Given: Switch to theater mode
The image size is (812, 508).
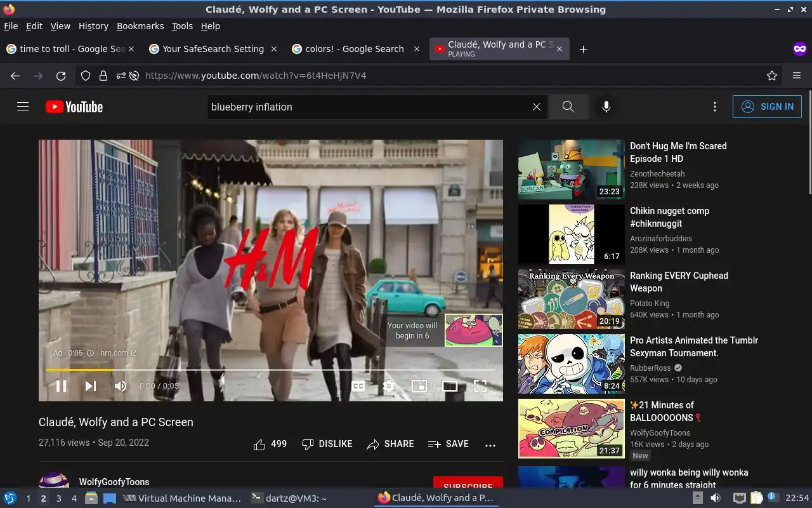Looking at the screenshot, I should (450, 385).
